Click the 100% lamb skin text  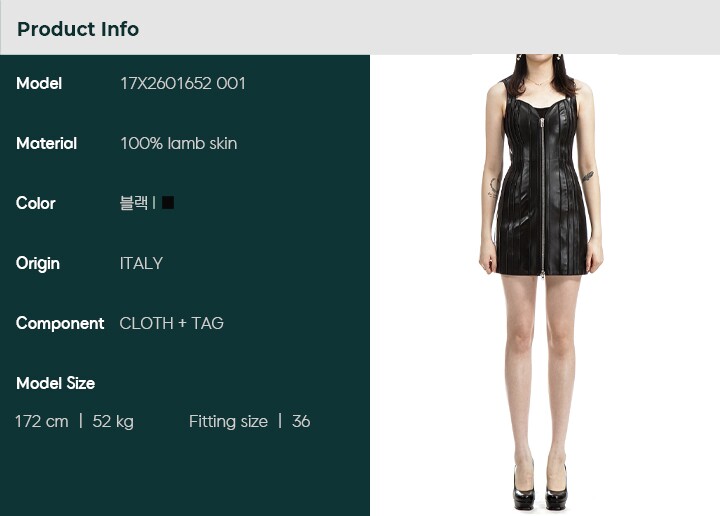click(179, 143)
